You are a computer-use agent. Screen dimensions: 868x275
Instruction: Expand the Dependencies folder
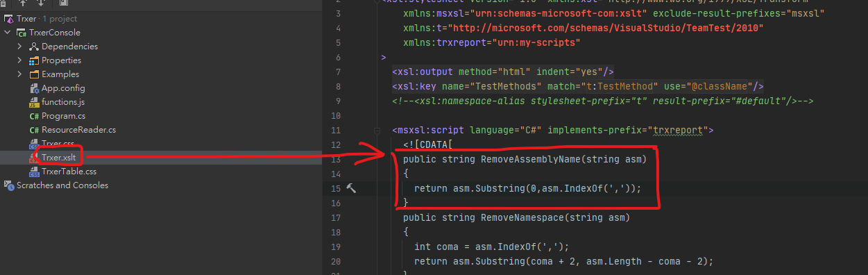(x=20, y=47)
